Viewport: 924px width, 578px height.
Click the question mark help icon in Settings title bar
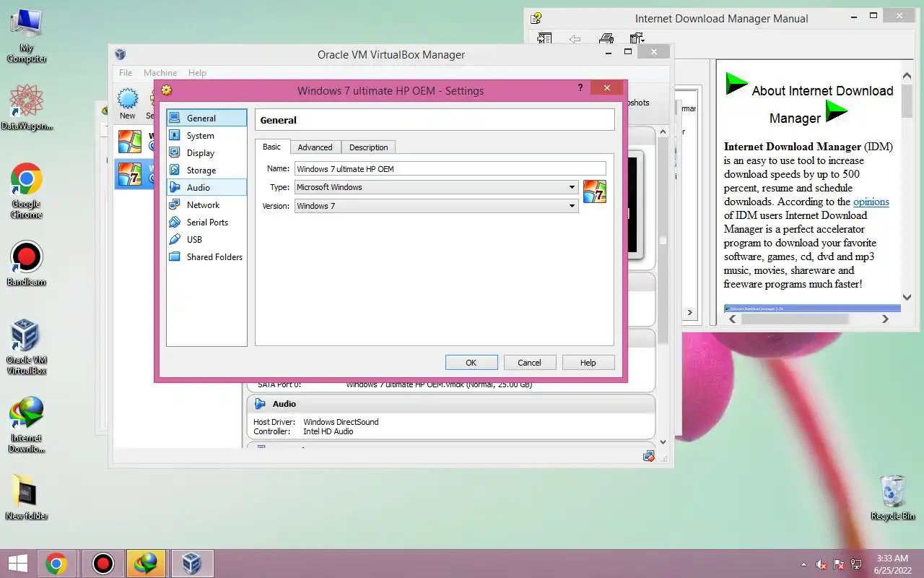pyautogui.click(x=580, y=88)
